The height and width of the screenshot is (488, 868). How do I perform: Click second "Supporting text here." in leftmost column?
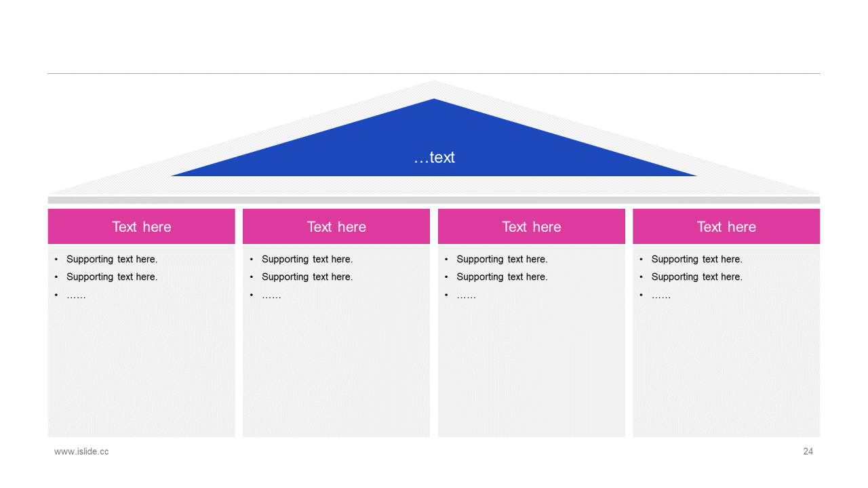tap(112, 277)
